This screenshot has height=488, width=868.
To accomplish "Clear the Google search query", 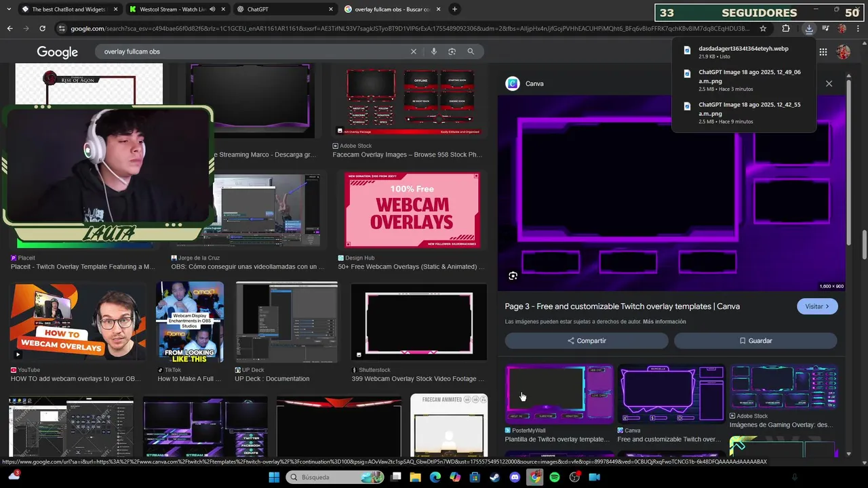I will click(414, 52).
